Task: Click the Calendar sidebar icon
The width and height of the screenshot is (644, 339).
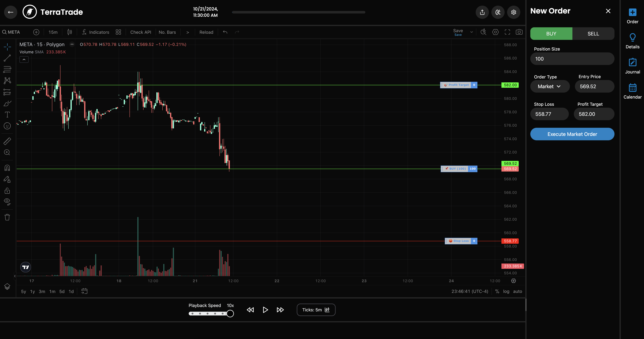Action: click(632, 88)
